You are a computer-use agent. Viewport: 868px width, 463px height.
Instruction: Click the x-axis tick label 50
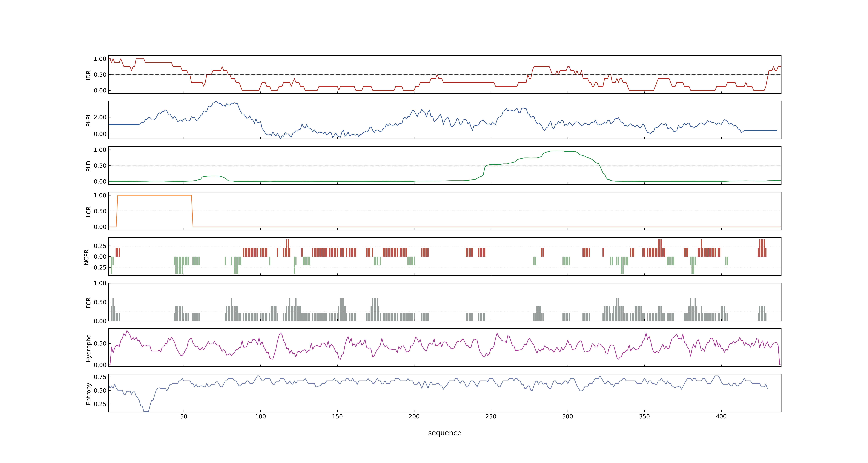(x=184, y=416)
